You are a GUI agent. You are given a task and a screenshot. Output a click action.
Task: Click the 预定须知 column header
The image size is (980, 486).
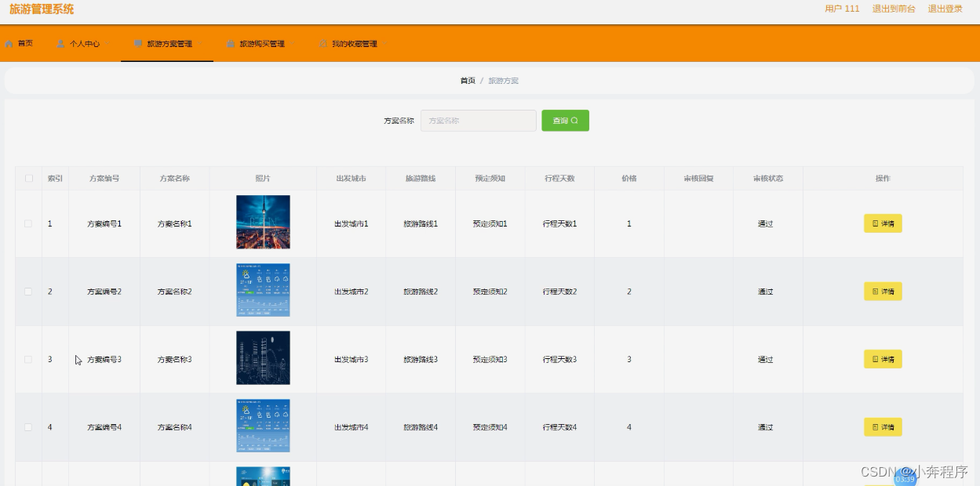[x=490, y=178]
